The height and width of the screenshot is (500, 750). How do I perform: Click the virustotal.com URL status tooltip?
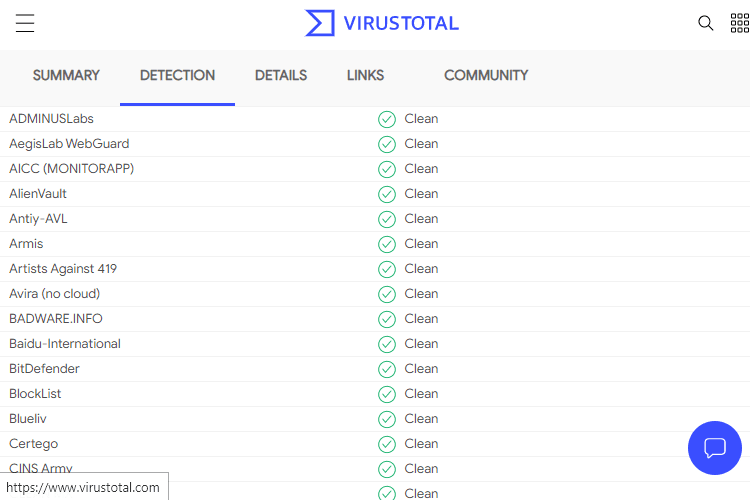pyautogui.click(x=84, y=487)
